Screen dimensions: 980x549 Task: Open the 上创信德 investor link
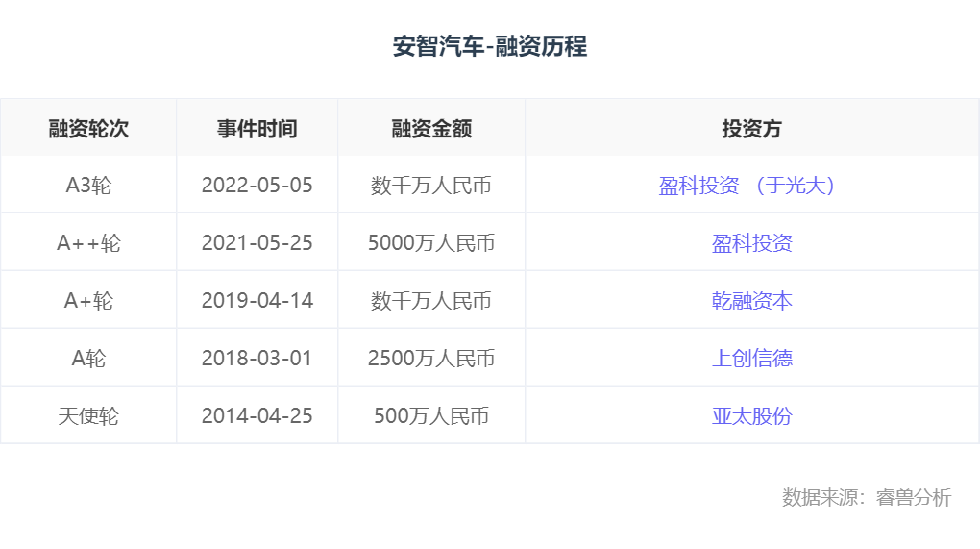[x=752, y=359]
